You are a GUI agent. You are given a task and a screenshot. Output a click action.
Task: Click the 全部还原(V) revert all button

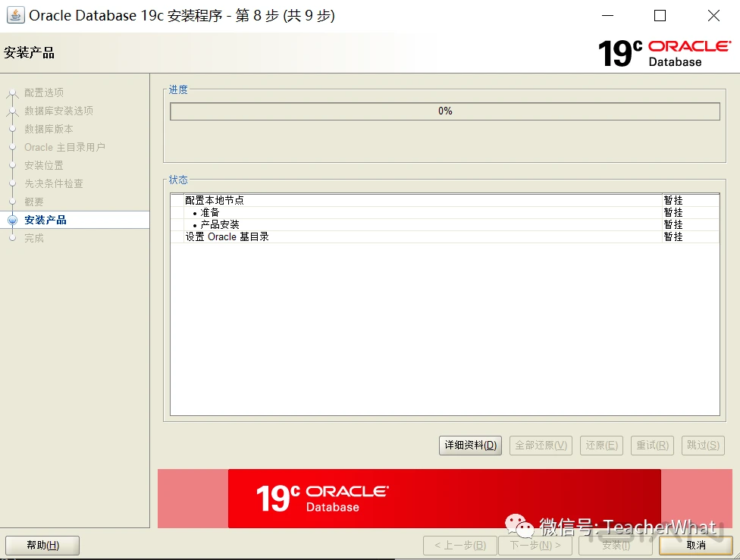[x=541, y=446]
